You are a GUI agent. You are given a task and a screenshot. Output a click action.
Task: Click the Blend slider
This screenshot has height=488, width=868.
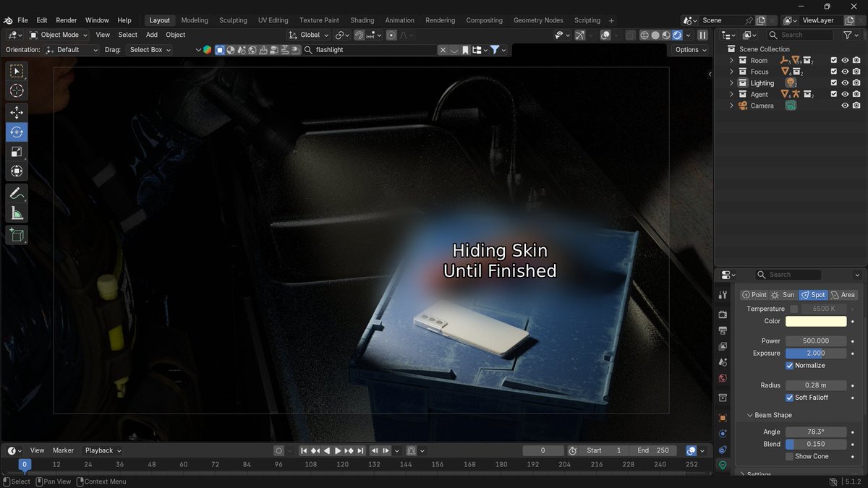click(x=816, y=445)
